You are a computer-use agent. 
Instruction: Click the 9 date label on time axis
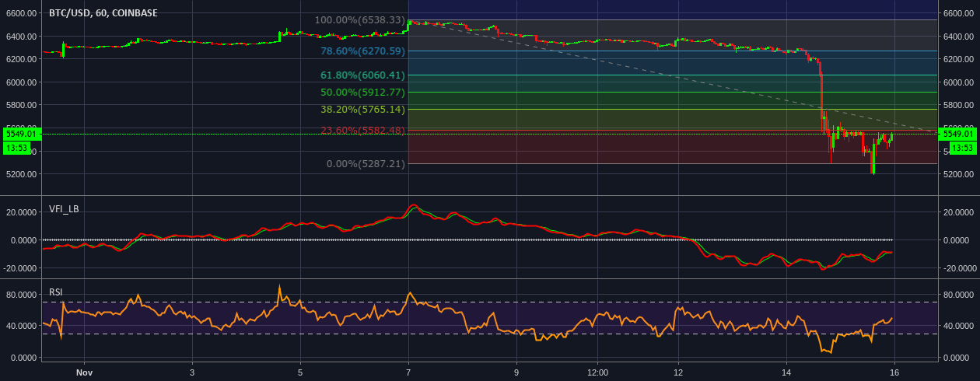click(x=516, y=374)
